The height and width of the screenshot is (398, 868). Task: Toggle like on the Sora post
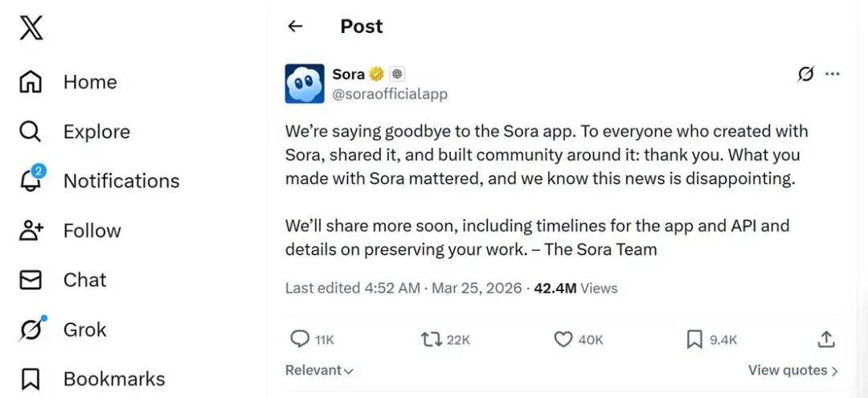[x=563, y=340]
